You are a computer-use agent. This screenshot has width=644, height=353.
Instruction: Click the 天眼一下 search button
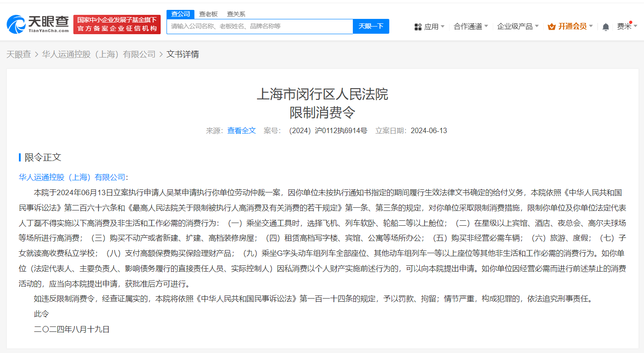[370, 26]
